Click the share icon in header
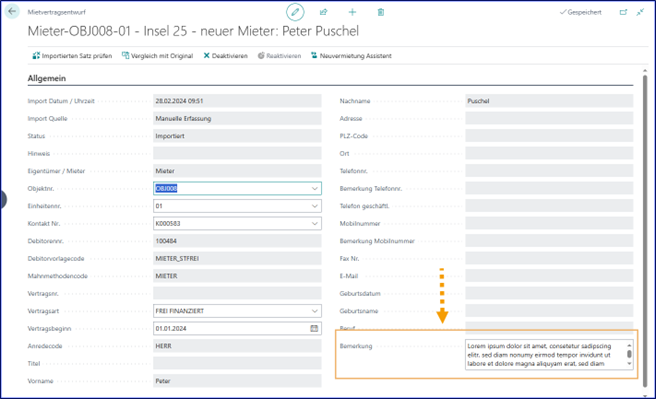This screenshot has width=656, height=399. point(323,12)
